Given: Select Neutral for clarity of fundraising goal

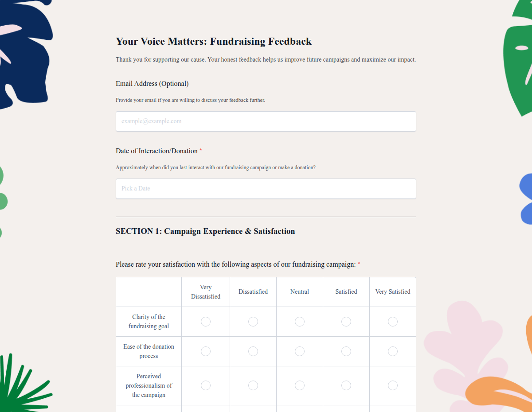Looking at the screenshot, I should (299, 322).
